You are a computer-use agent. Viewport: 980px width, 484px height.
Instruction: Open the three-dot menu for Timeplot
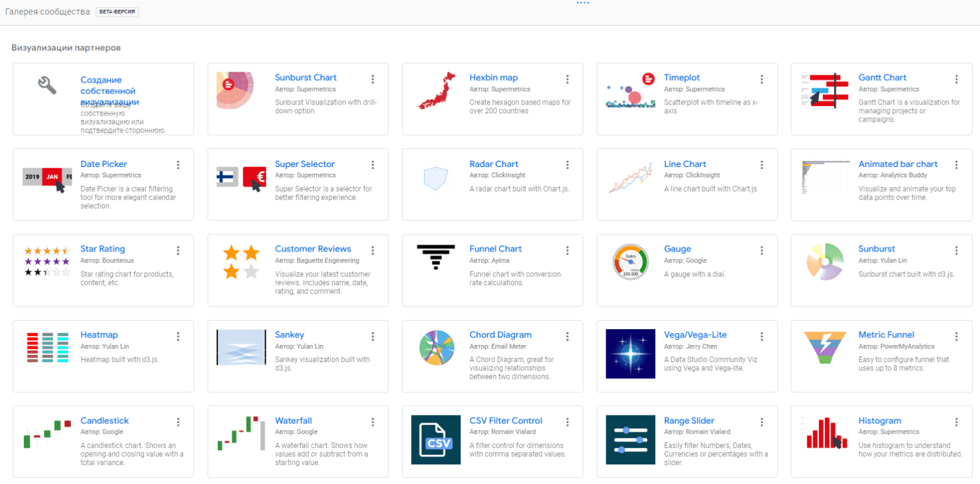coord(761,80)
